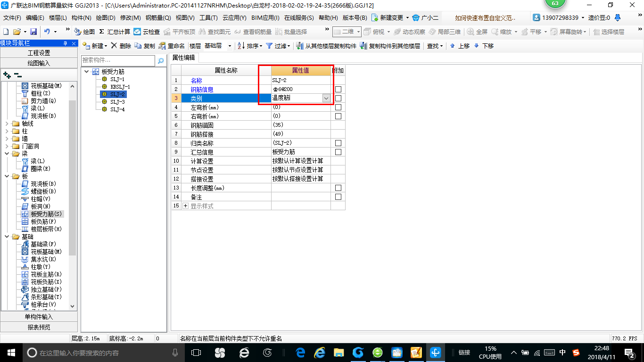Screen dimensions: 644x362
Task: Toggle the 附加 checkbox for 右弯折
Action: click(338, 116)
